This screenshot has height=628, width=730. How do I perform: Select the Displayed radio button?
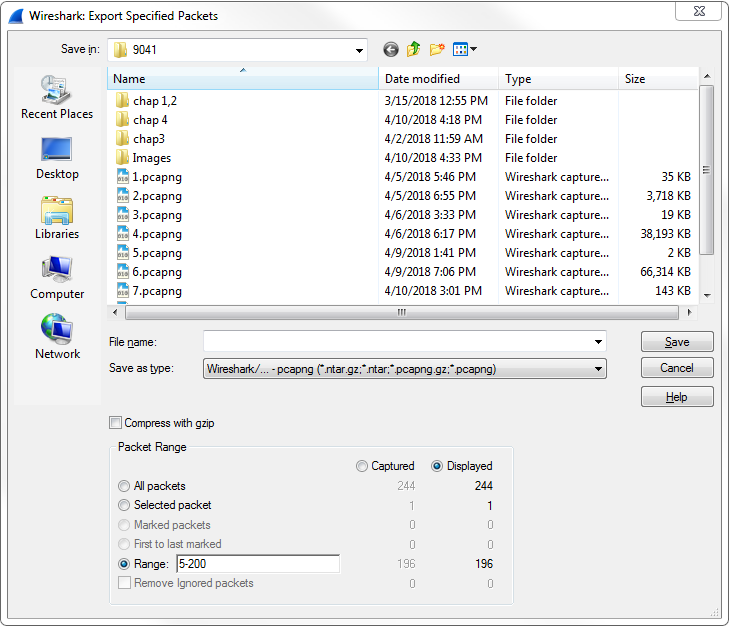click(x=437, y=466)
